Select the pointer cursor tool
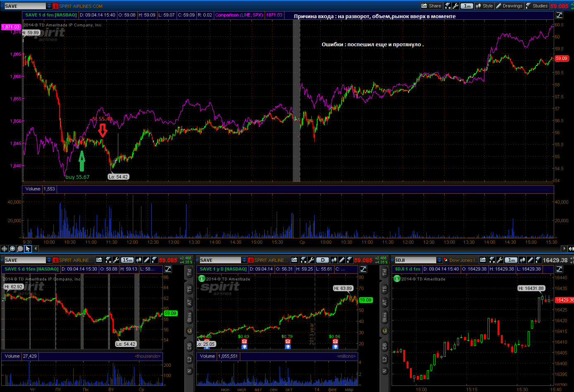Screen dimensions: 574x392 click(x=28, y=249)
